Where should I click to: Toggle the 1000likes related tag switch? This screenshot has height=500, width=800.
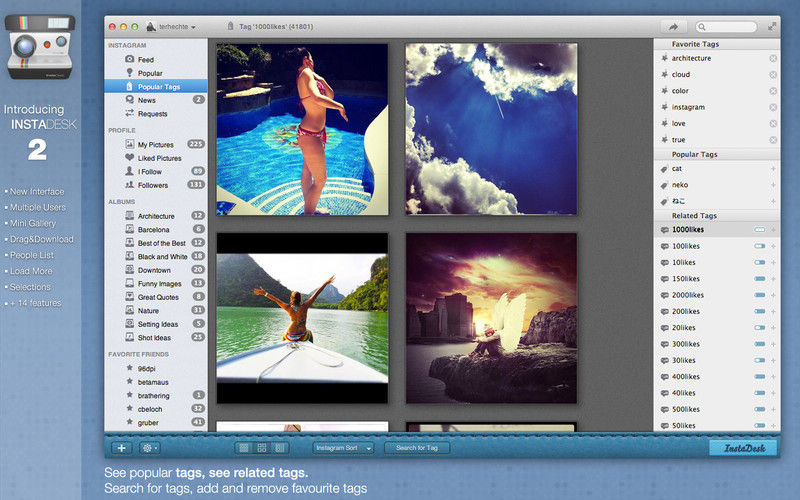coord(760,230)
